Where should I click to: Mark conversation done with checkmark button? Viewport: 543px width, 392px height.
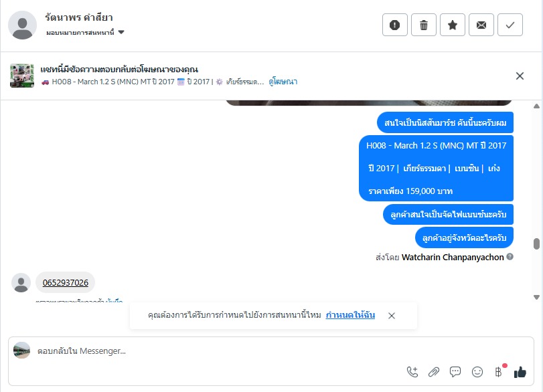point(510,25)
